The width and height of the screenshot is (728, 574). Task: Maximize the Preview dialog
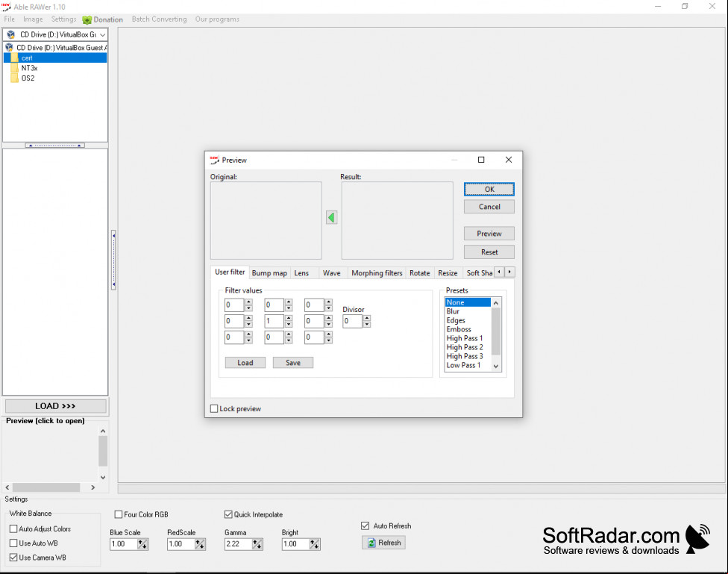pos(481,160)
